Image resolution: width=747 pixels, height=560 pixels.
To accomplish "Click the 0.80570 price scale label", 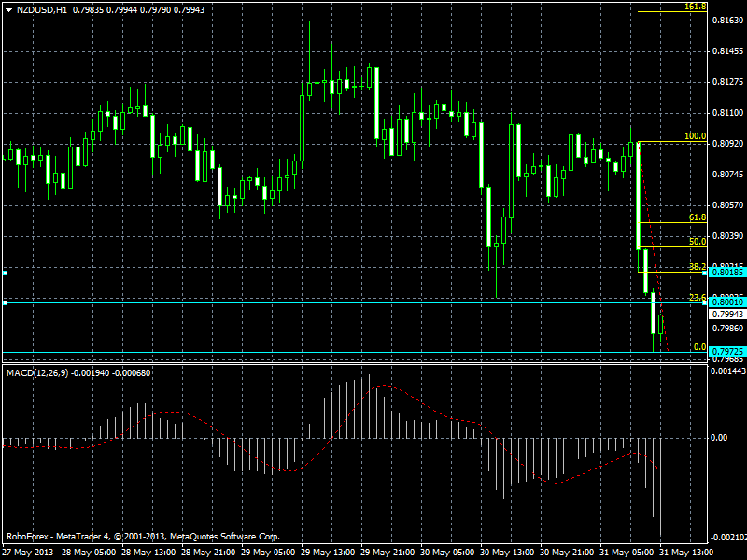I will (x=727, y=205).
